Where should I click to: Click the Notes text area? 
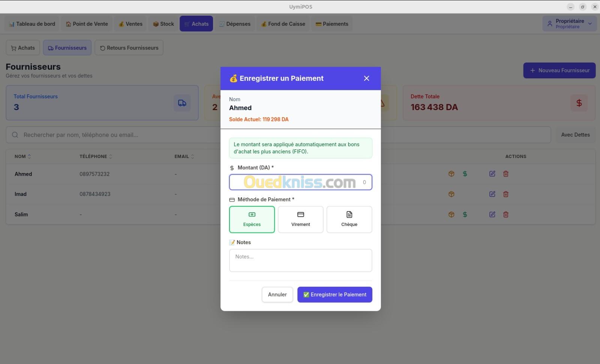[301, 260]
